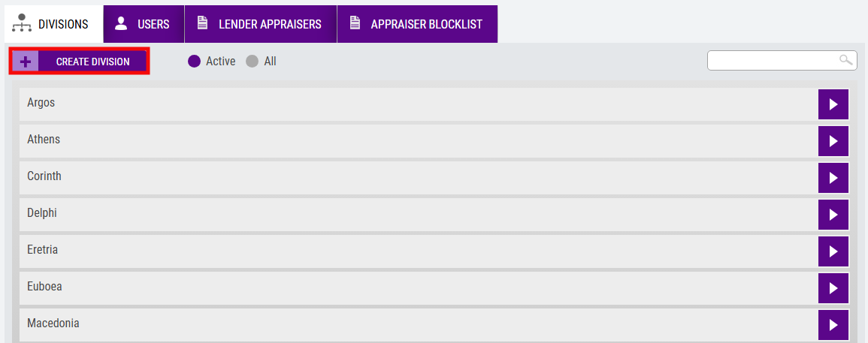The width and height of the screenshot is (868, 343).
Task: Open the Lender Appraisers tab
Action: [261, 24]
